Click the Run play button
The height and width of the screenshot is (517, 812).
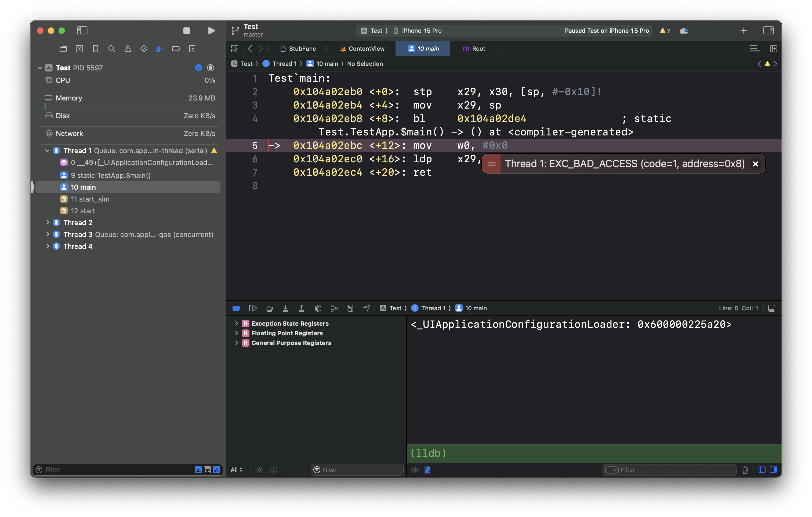211,31
